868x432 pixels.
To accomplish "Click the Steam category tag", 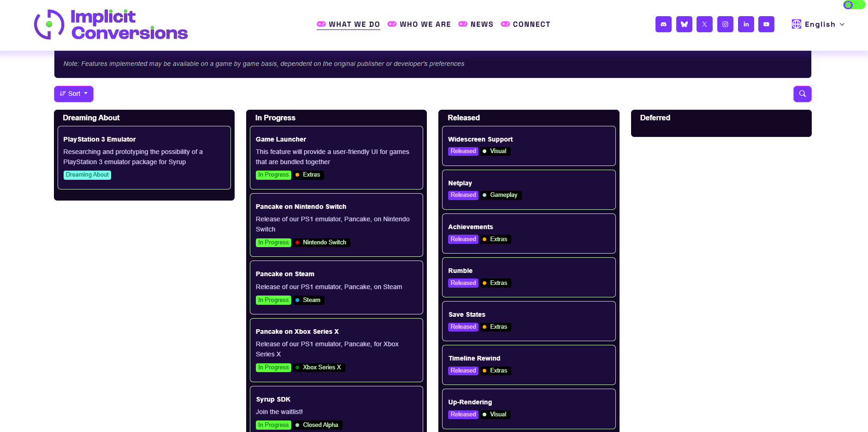I will (308, 300).
